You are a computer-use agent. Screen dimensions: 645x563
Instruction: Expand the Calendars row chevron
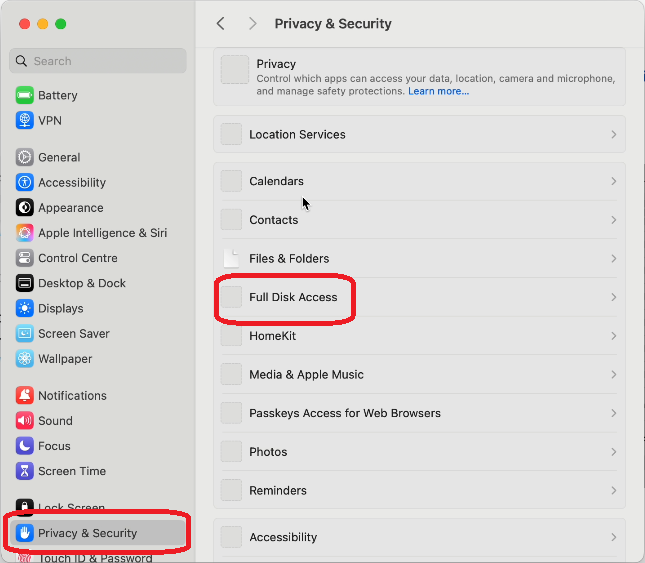click(x=614, y=181)
